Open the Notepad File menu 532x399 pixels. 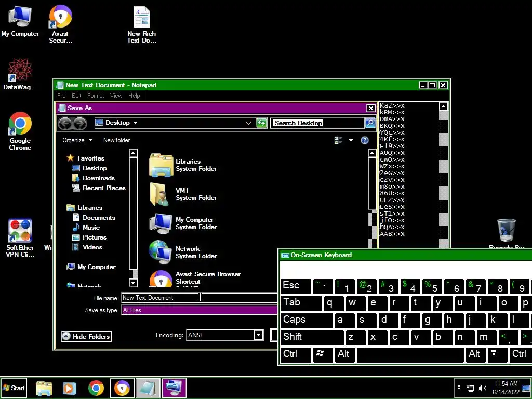(61, 96)
